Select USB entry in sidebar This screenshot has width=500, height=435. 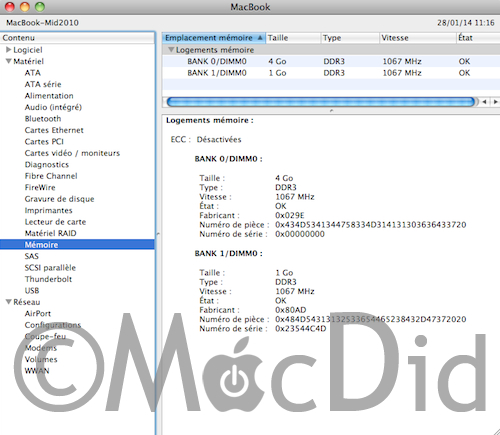pyautogui.click(x=32, y=291)
